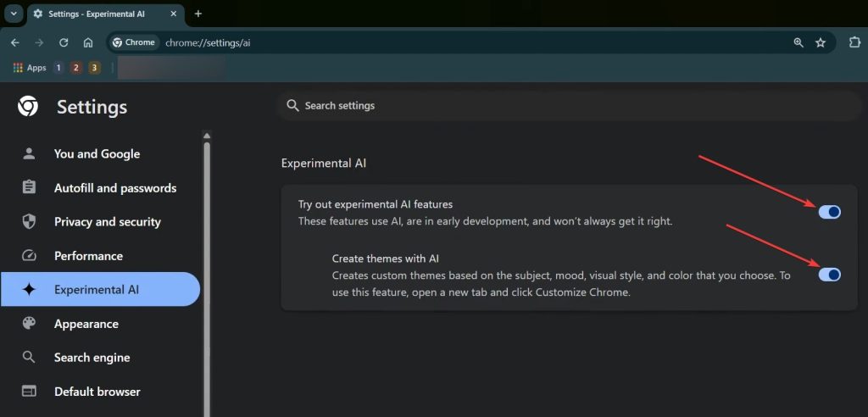868x417 pixels.
Task: Reload the page
Action: coord(64,42)
